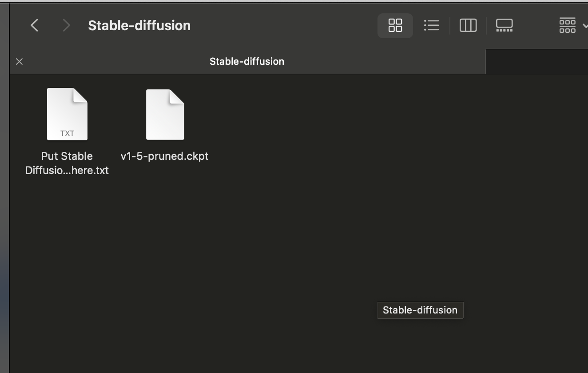Select the v1-5-pruned.ckpt file icon
Screen dimensions: 588x373
pyautogui.click(x=165, y=115)
